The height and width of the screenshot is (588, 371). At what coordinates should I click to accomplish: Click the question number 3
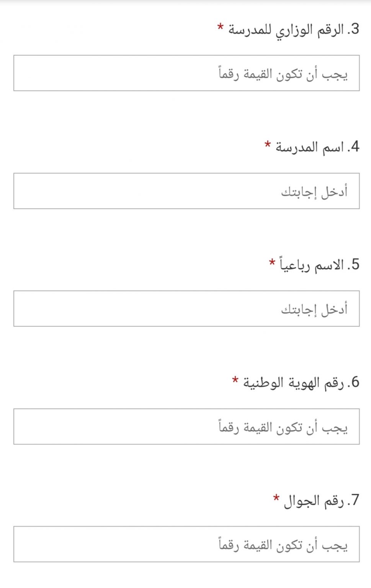[x=353, y=29]
